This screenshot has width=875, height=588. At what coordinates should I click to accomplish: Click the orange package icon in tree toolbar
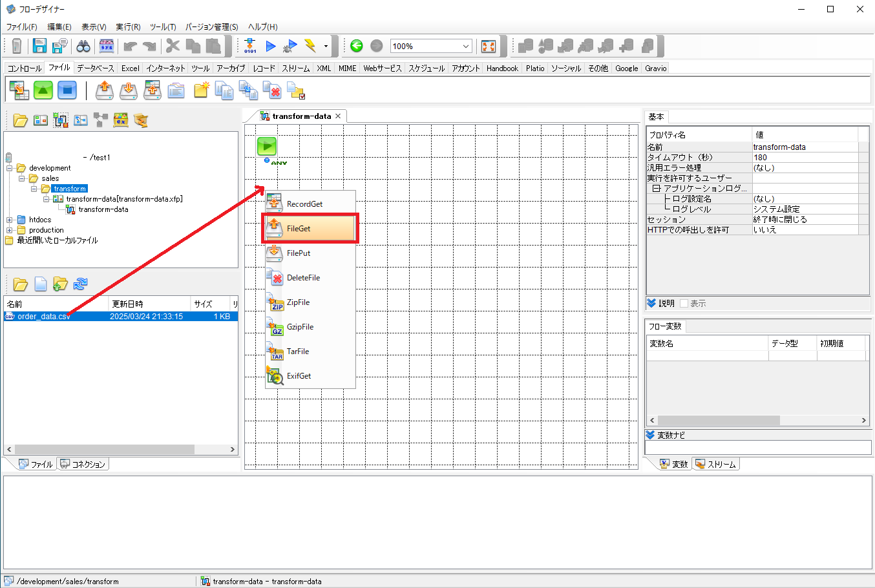(x=141, y=120)
